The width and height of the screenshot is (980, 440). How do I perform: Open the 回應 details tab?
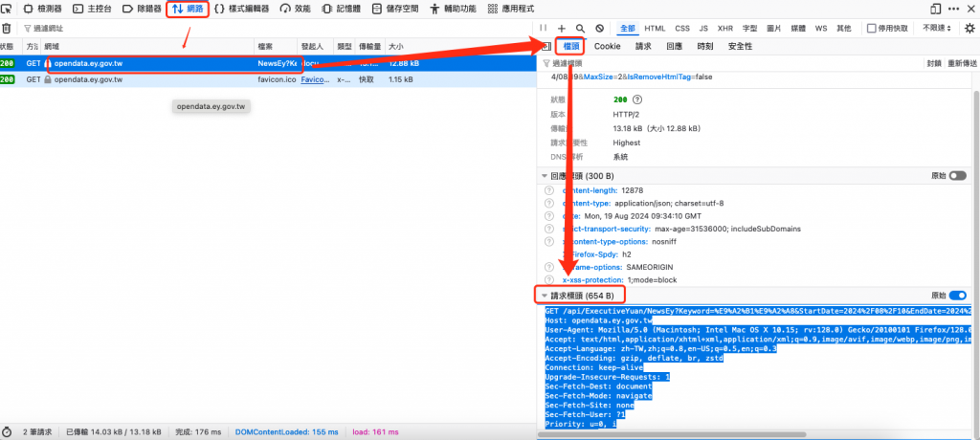675,46
